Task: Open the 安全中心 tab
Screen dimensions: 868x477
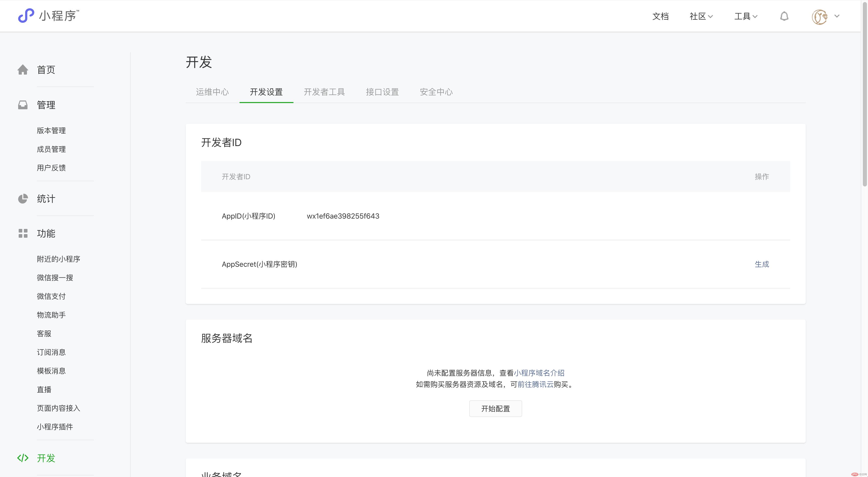Action: coord(436,92)
